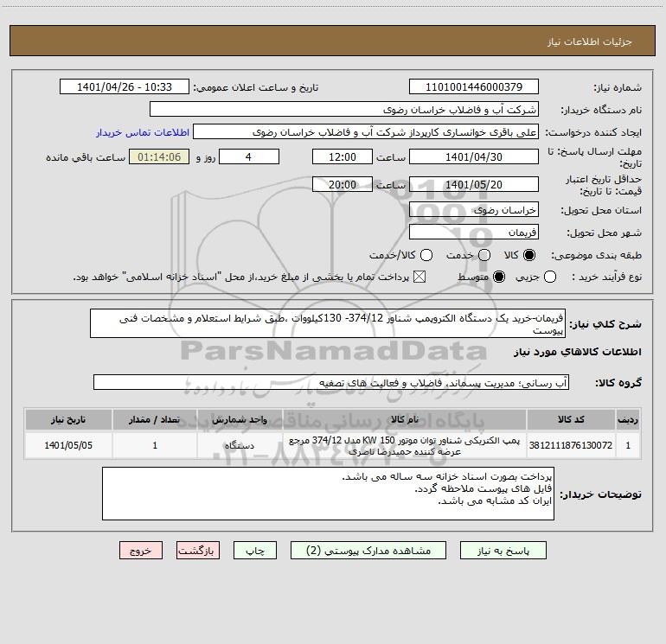
Task: Click the چاپ print button
Action: pos(255,550)
